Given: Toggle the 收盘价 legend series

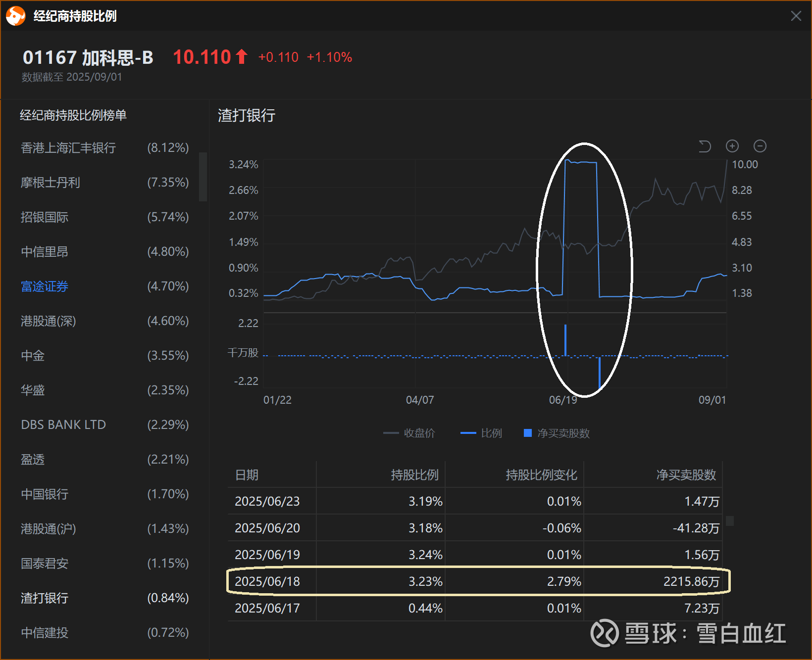Looking at the screenshot, I should pos(409,433).
